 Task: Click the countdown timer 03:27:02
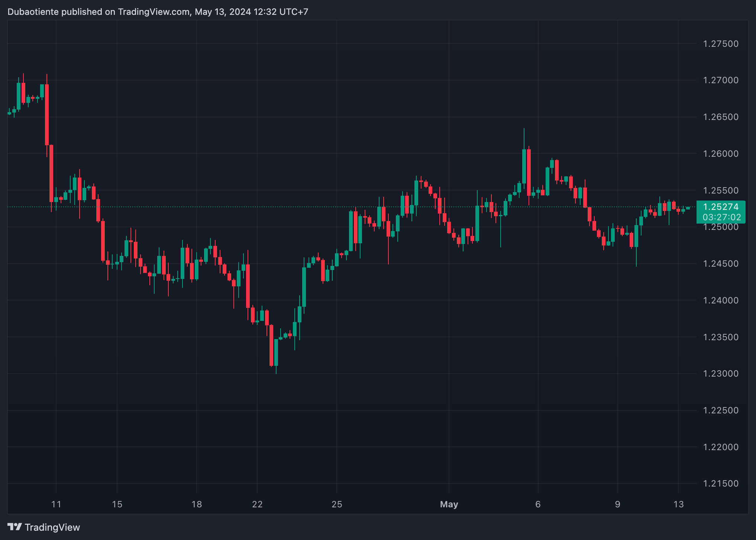(721, 217)
